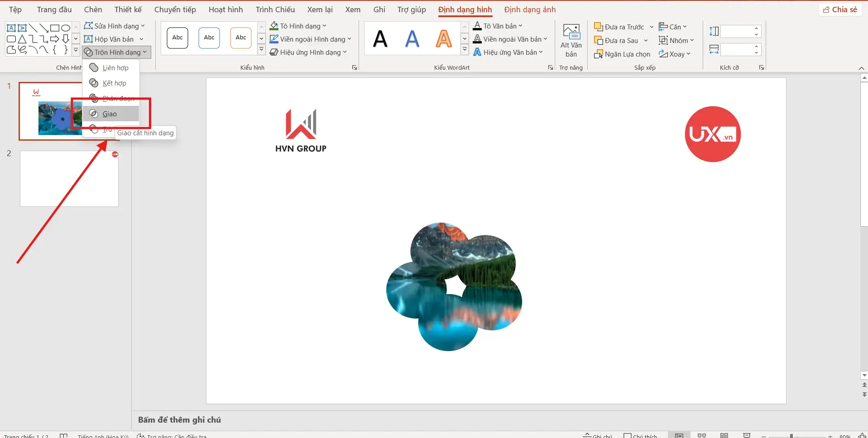Viewport: 868px width, 438px height.
Task: Select Giao (Intersect) from merge shapes menu
Action: [x=111, y=114]
